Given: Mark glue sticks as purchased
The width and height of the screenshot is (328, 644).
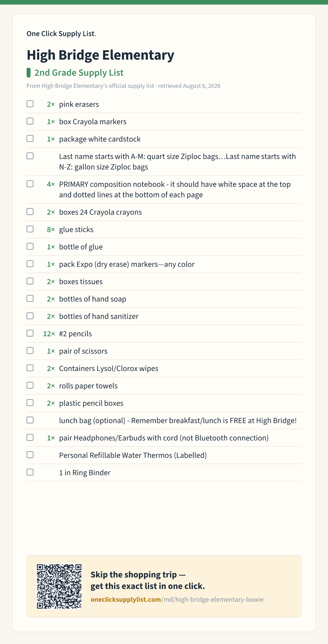Looking at the screenshot, I should 30,229.
